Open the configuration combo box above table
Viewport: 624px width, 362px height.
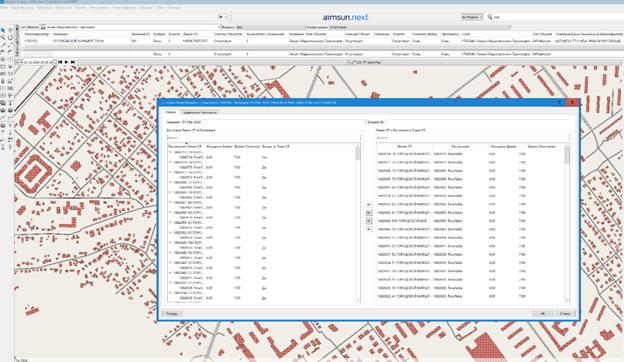[419, 27]
